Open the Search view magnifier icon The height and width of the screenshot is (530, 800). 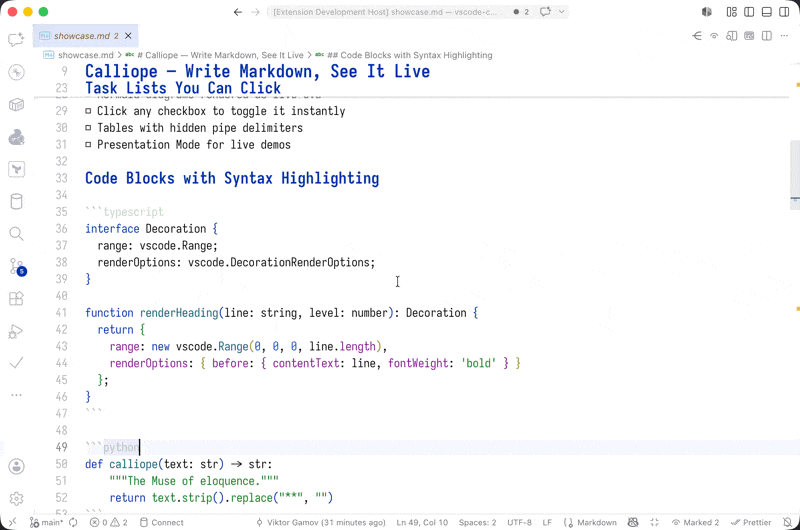[x=16, y=234]
